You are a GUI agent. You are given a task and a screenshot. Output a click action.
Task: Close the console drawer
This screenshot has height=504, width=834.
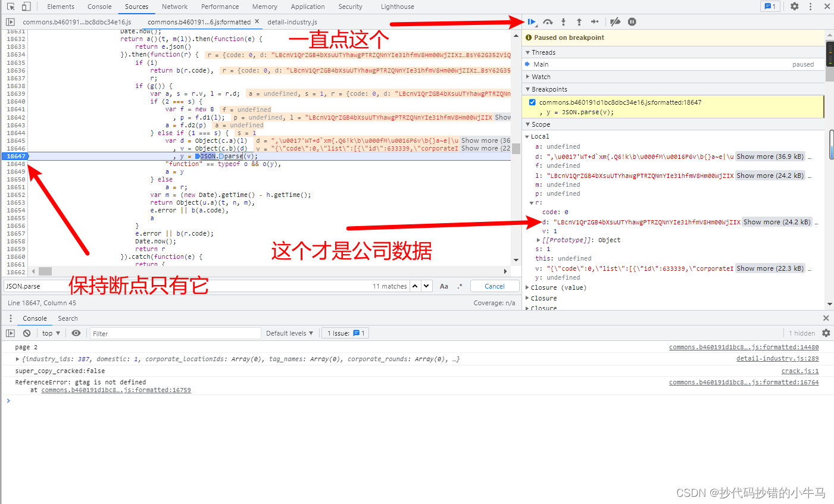(x=826, y=318)
